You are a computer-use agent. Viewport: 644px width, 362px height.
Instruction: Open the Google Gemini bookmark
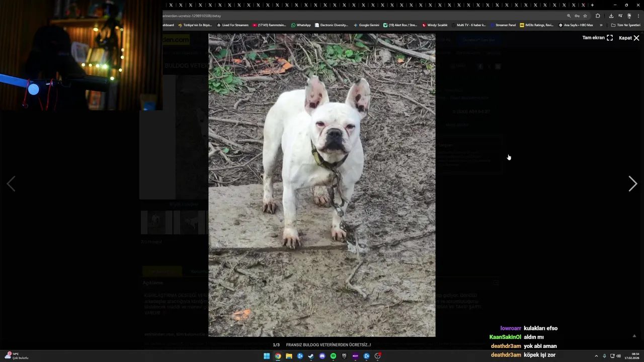click(x=366, y=25)
